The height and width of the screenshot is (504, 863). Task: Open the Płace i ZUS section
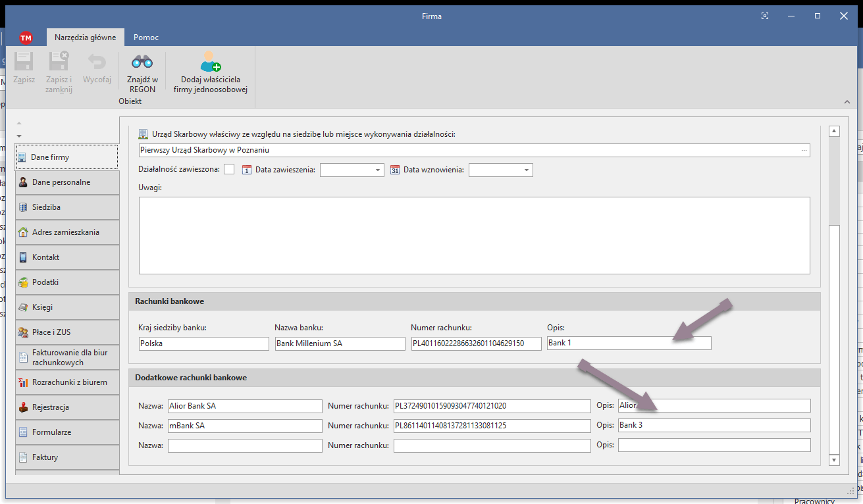(67, 332)
